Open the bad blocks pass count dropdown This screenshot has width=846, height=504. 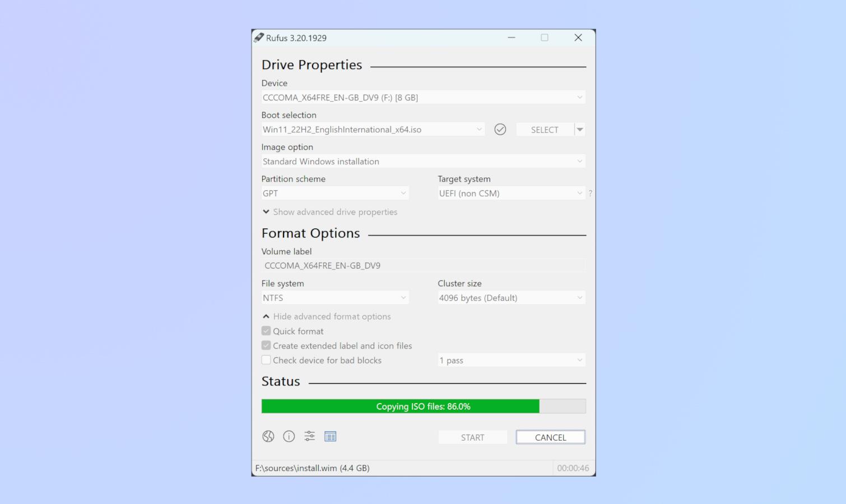click(x=512, y=360)
